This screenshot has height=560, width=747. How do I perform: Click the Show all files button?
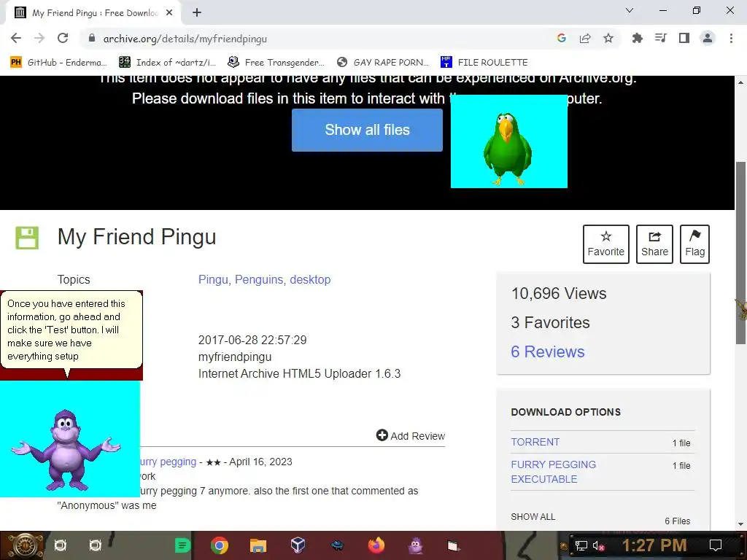point(367,130)
